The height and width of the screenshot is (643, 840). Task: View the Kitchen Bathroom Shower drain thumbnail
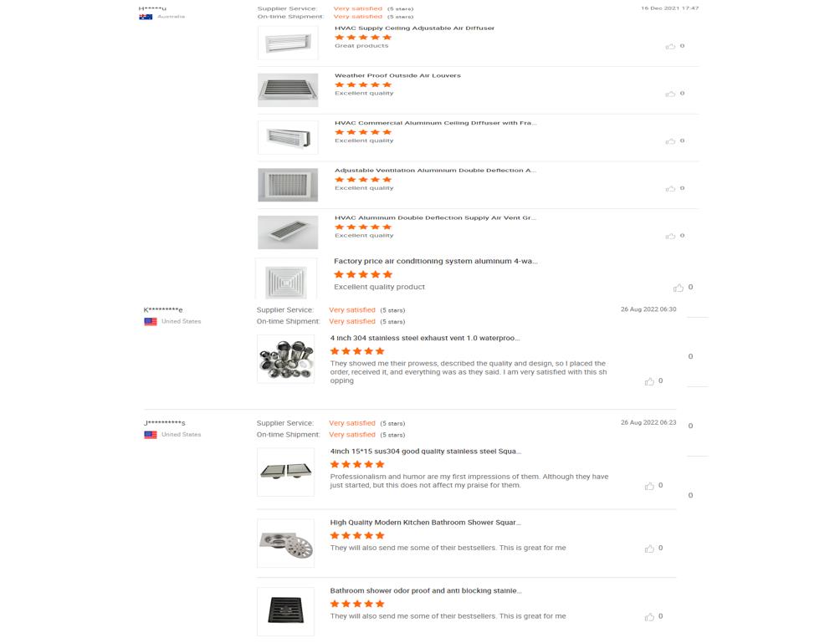coord(285,543)
